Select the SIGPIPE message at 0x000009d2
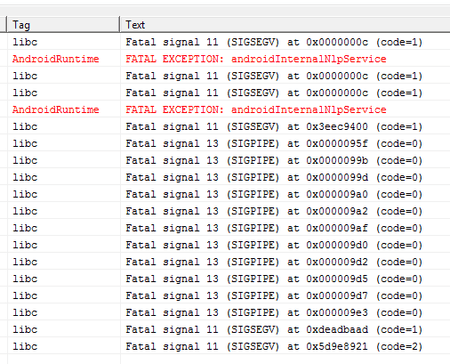Screen dimensions: 450x364 [x=274, y=262]
